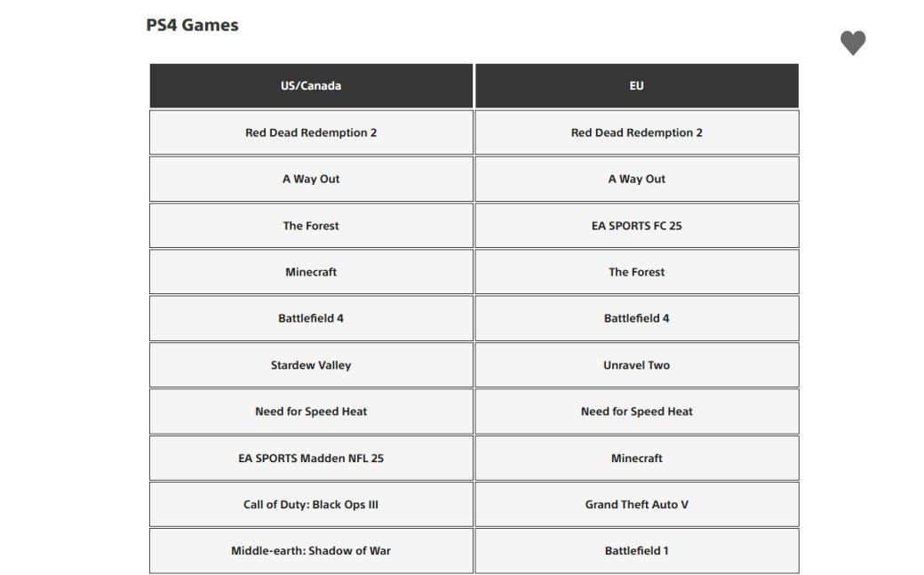The height and width of the screenshot is (575, 924).
Task: Click A Way Out in EU column
Action: (636, 179)
